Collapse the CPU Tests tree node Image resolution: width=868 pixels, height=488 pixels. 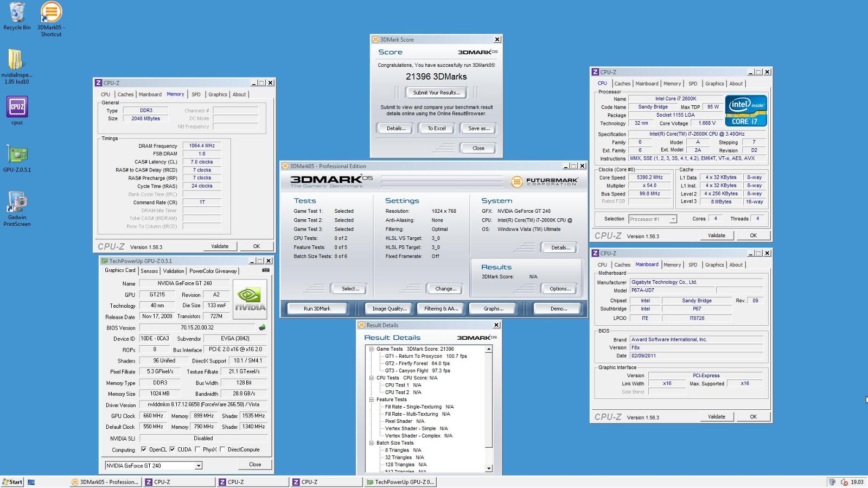pos(372,378)
